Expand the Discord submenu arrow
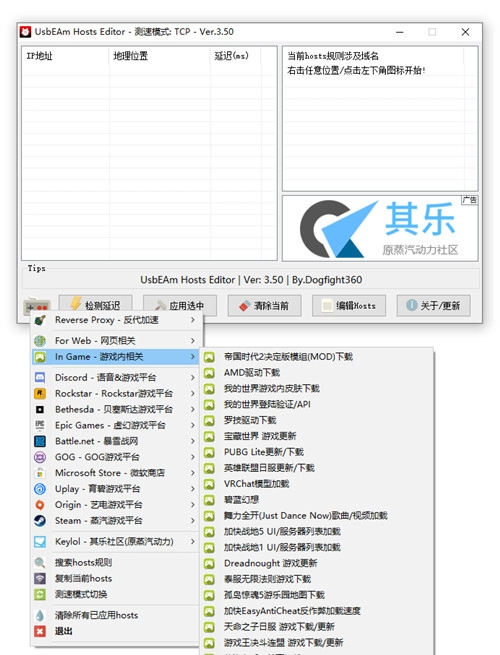Image resolution: width=500 pixels, height=655 pixels. 193,378
